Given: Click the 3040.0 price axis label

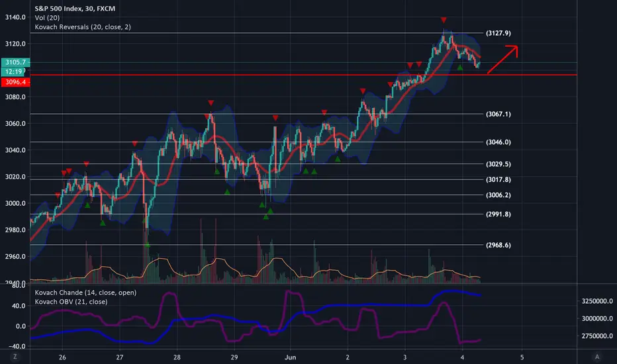Looking at the screenshot, I should point(15,150).
